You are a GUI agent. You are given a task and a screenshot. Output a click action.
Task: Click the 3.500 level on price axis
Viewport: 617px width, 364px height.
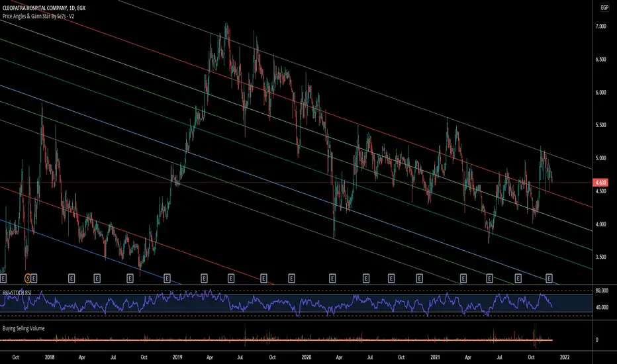(600, 257)
